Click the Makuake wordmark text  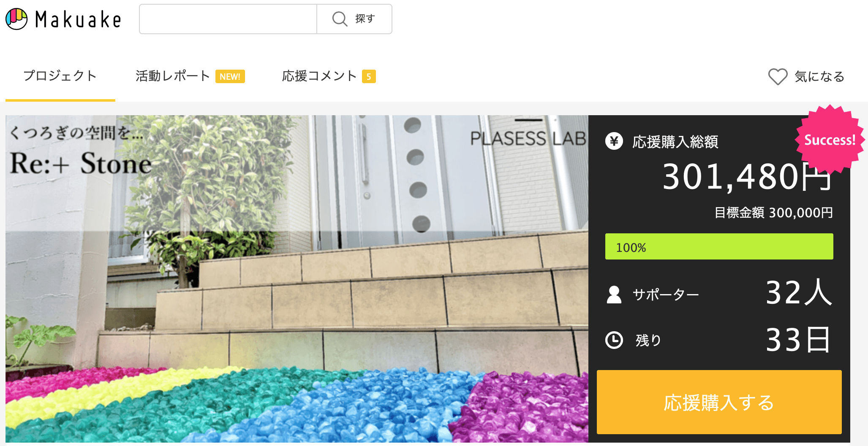click(x=79, y=19)
